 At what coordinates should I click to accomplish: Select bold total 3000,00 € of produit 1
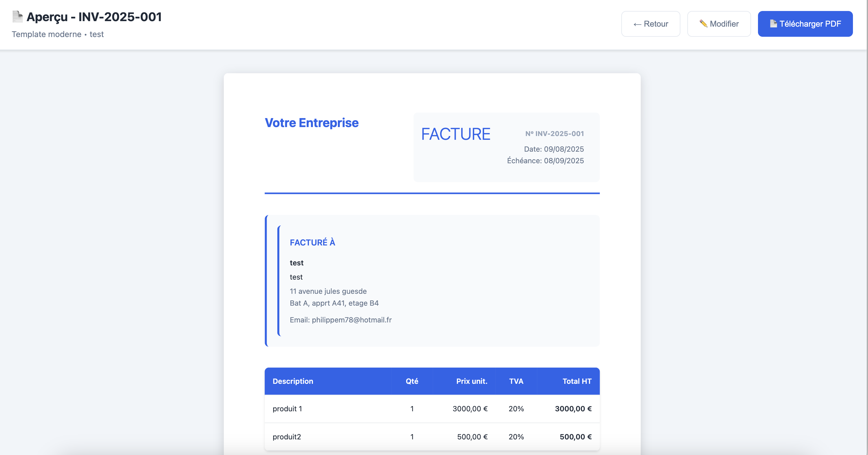[x=573, y=409]
